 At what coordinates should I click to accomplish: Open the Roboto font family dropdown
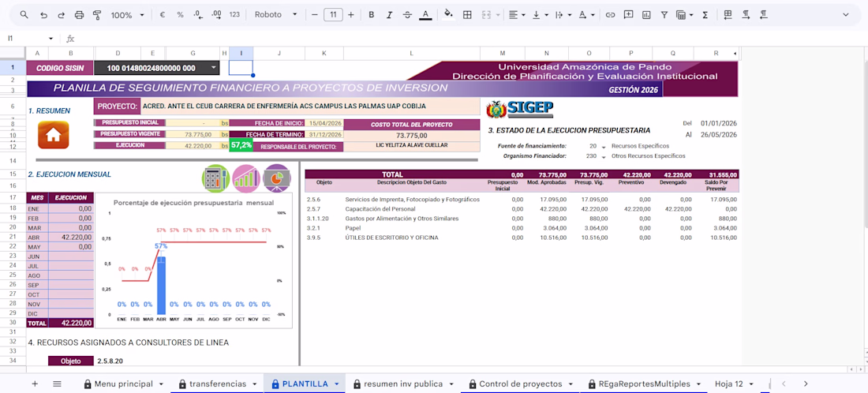click(x=276, y=15)
